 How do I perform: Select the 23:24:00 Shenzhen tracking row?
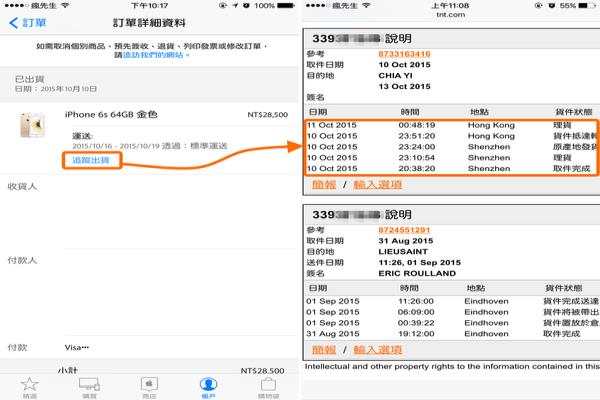452,147
